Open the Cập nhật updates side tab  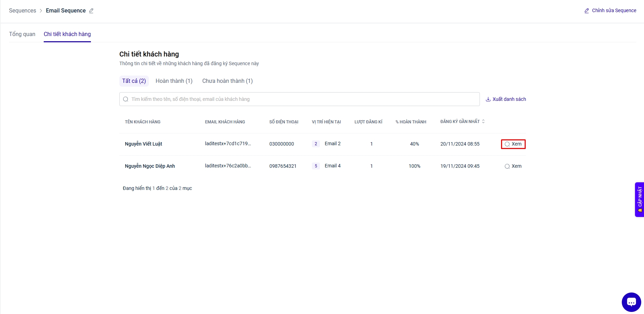639,199
